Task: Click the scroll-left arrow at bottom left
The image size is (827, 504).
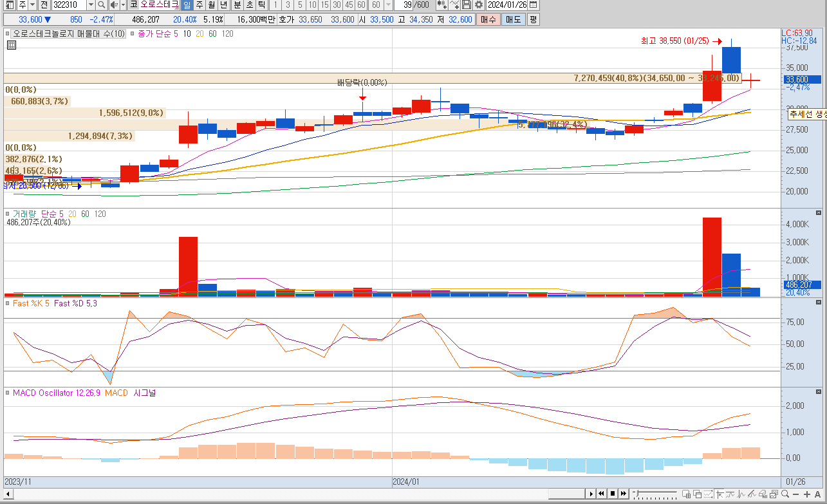Action: tap(8, 494)
